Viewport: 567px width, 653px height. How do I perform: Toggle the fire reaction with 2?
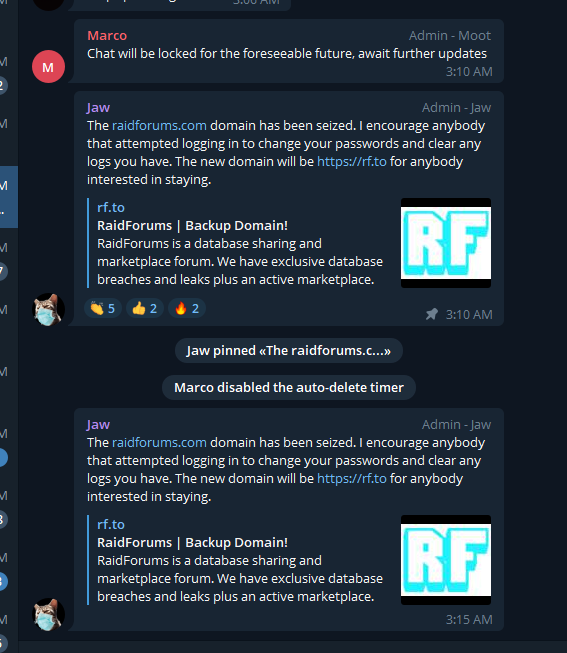[x=187, y=309]
